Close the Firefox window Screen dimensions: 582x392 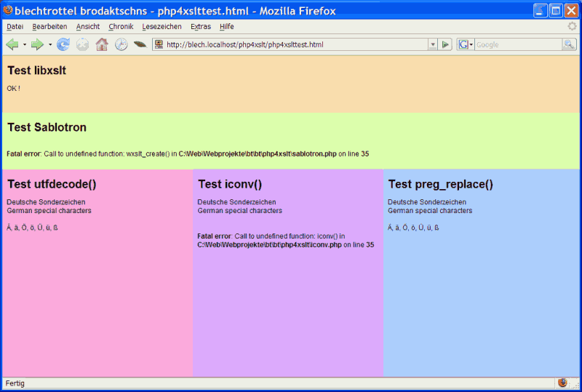(x=572, y=10)
